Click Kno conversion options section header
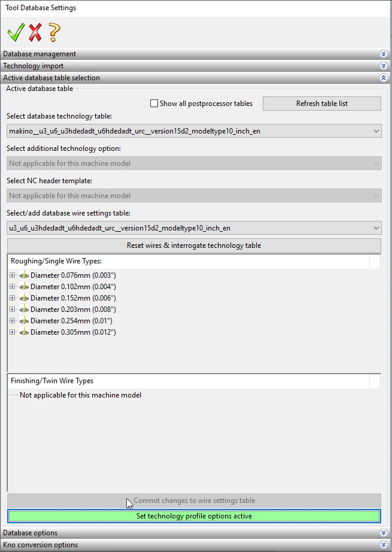 click(x=195, y=545)
